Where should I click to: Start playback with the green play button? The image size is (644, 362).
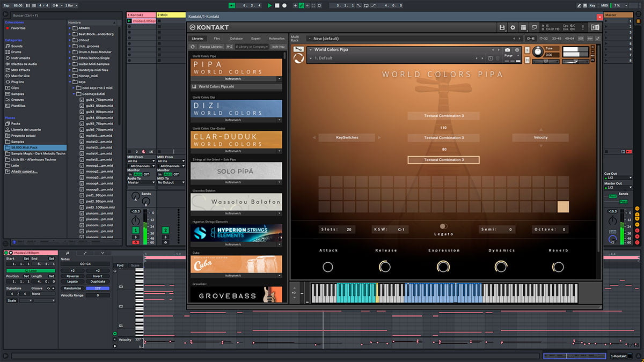[269, 5]
